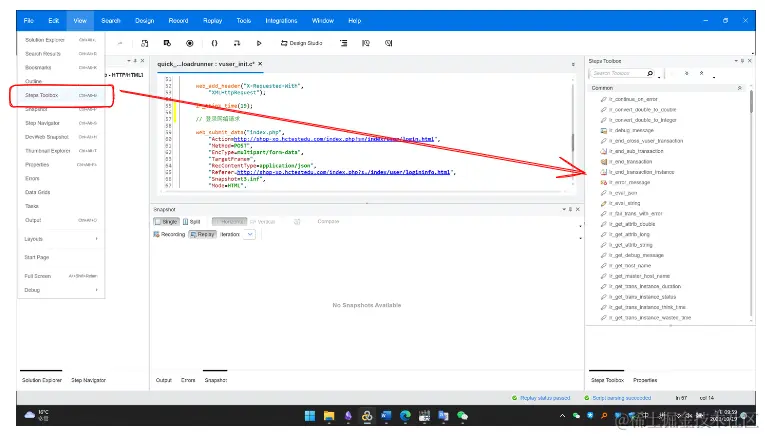Screen dimensions: 765x436
Task: Open the Tools menu
Action: point(244,20)
